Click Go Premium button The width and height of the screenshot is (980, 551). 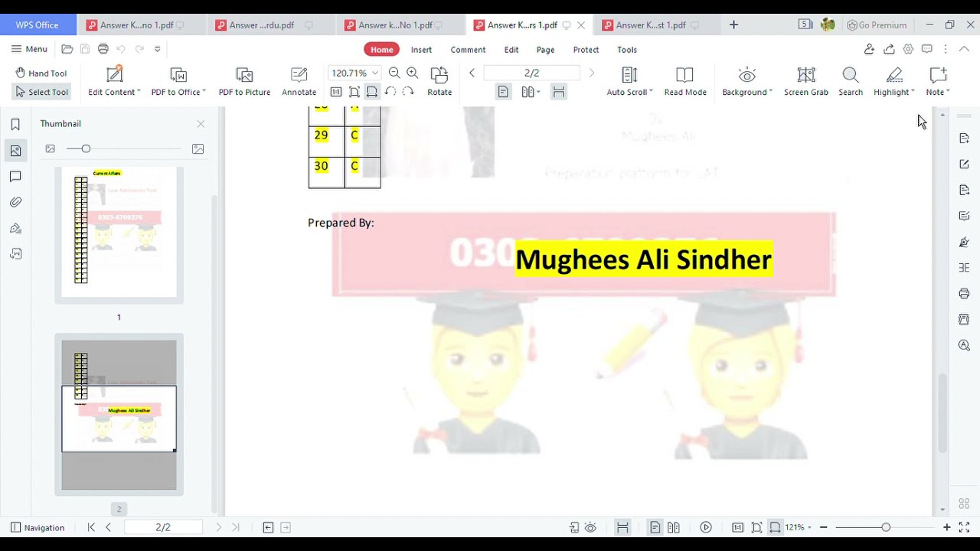[877, 24]
